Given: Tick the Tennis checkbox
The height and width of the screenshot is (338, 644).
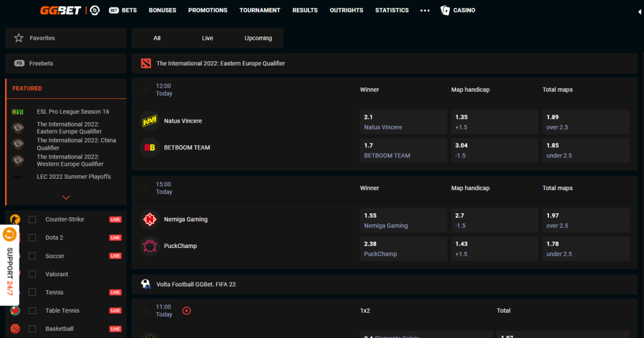Looking at the screenshot, I should (32, 292).
